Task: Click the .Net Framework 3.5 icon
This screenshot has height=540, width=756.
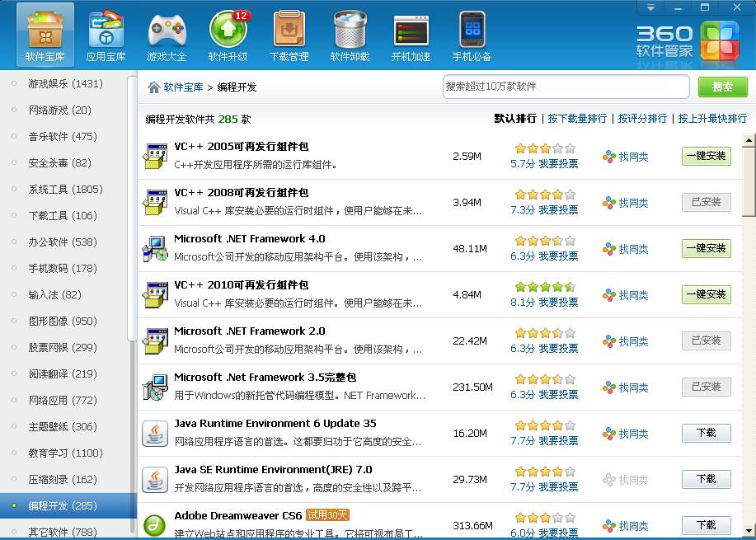Action: point(155,387)
